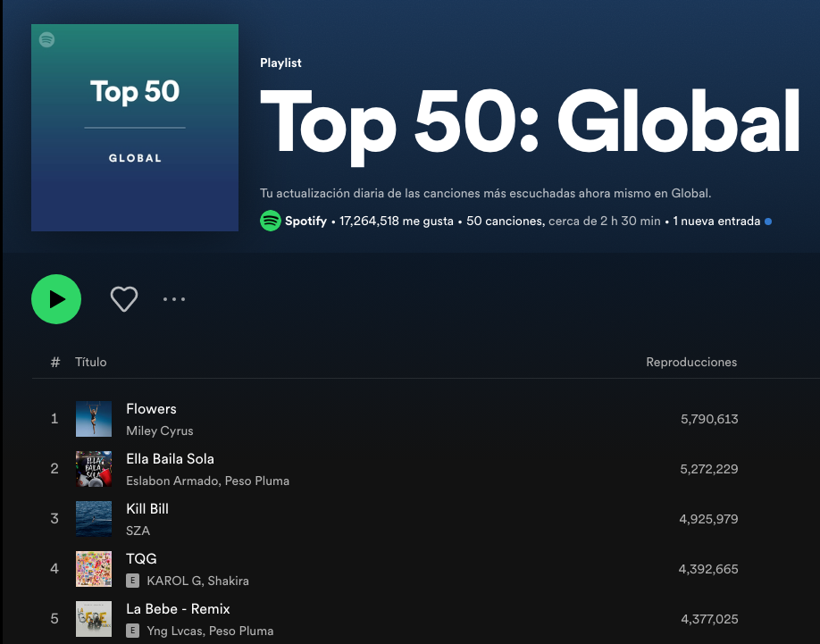Image resolution: width=820 pixels, height=644 pixels.
Task: Click the TQG album cover artwork
Action: coord(94,569)
